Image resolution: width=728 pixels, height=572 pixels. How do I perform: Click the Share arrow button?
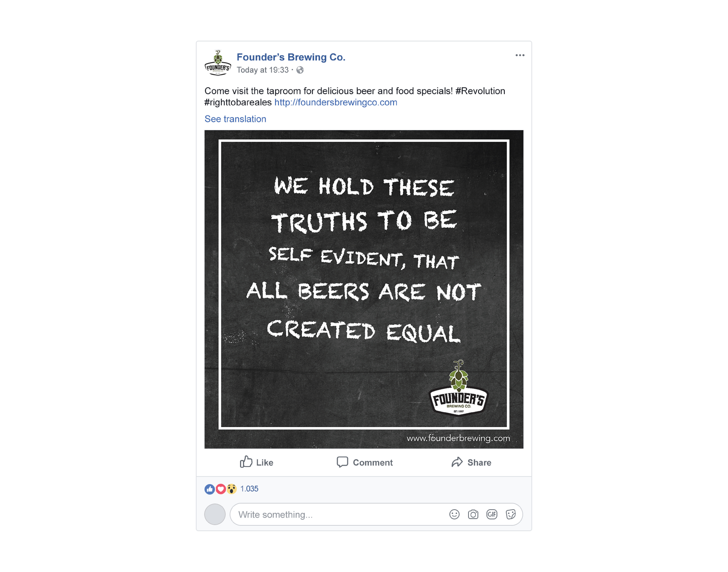471,462
